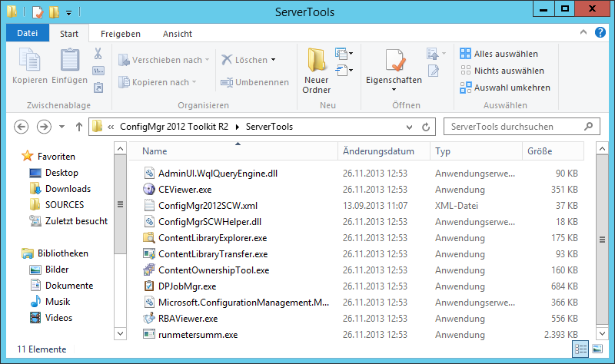The height and width of the screenshot is (364, 615).
Task: Switch to the Ansicht tab
Action: (x=178, y=34)
